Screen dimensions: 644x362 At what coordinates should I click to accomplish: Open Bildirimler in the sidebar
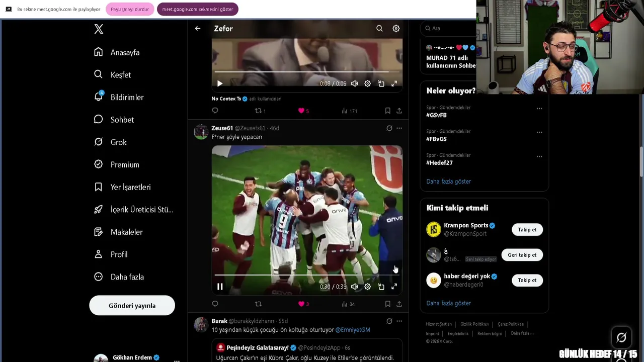127,98
